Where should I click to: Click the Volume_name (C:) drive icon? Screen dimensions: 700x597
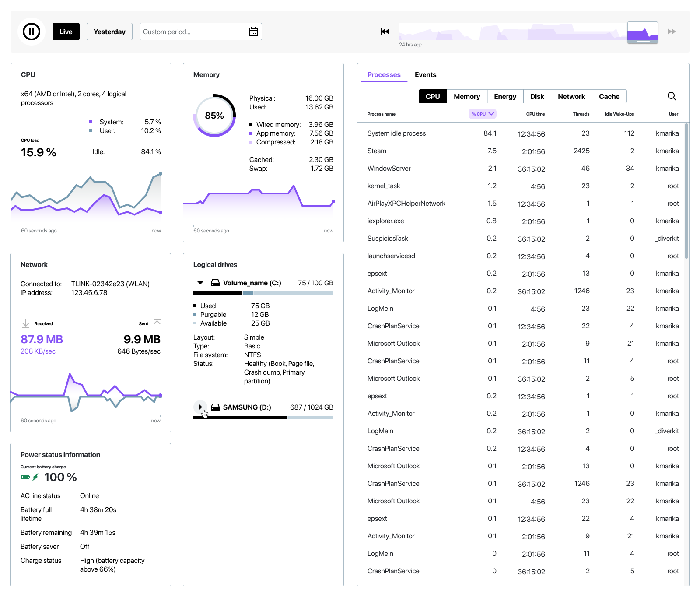[x=215, y=283]
